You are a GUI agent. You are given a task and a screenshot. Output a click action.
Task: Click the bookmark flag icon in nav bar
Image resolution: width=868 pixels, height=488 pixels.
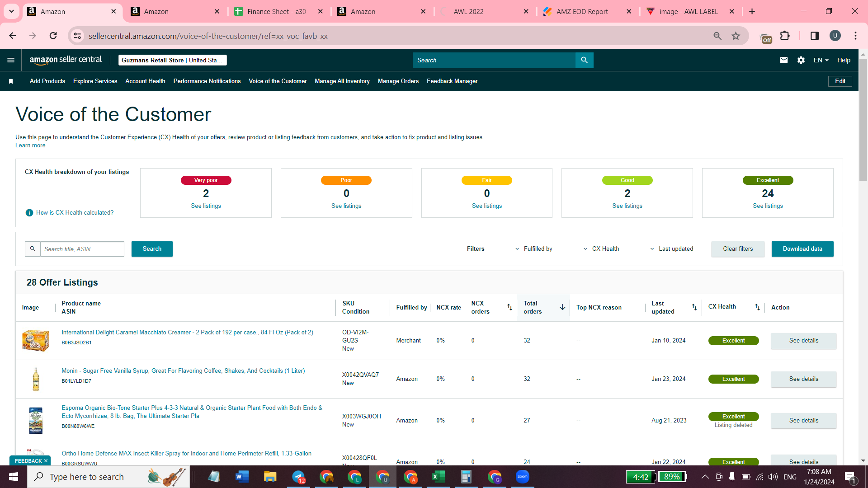click(x=11, y=81)
